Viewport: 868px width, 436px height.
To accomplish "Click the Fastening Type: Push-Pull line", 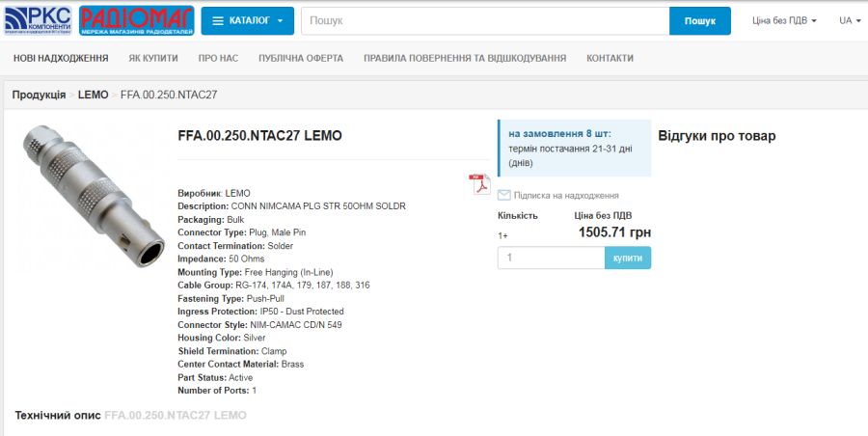I will 231,299.
